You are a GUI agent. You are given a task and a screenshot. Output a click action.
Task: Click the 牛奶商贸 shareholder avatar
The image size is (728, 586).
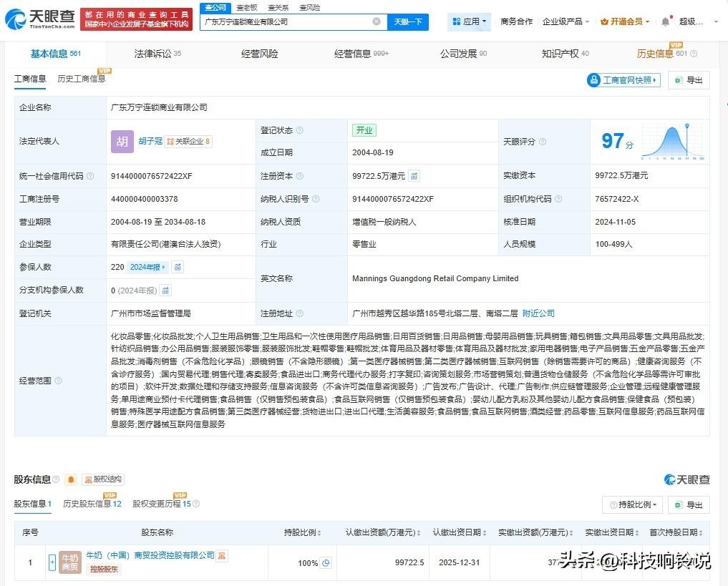[70, 562]
